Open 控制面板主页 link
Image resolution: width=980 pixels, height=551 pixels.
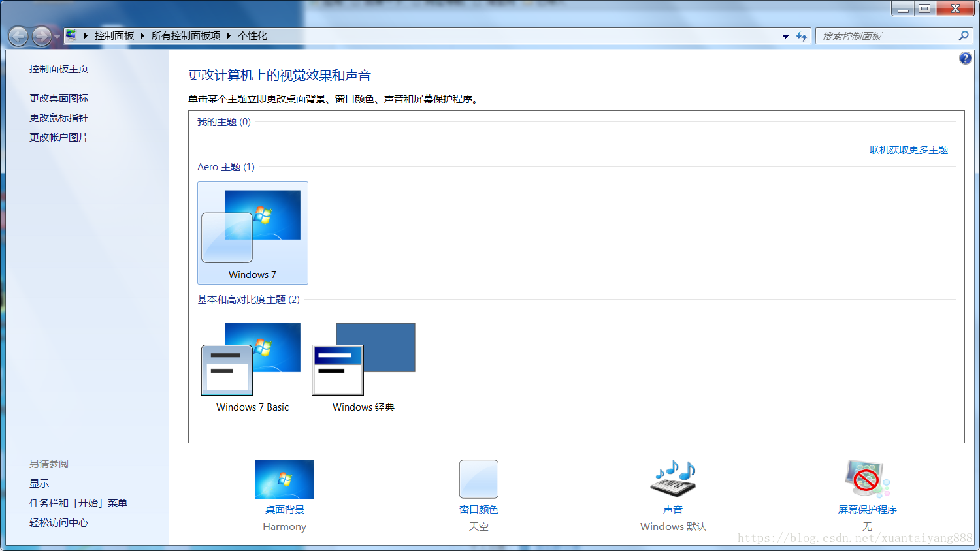59,69
